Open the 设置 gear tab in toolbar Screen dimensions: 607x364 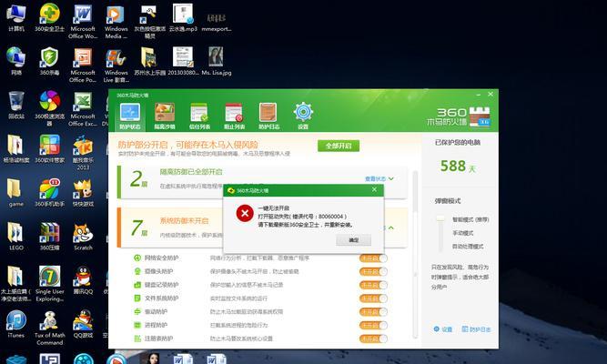click(x=303, y=116)
